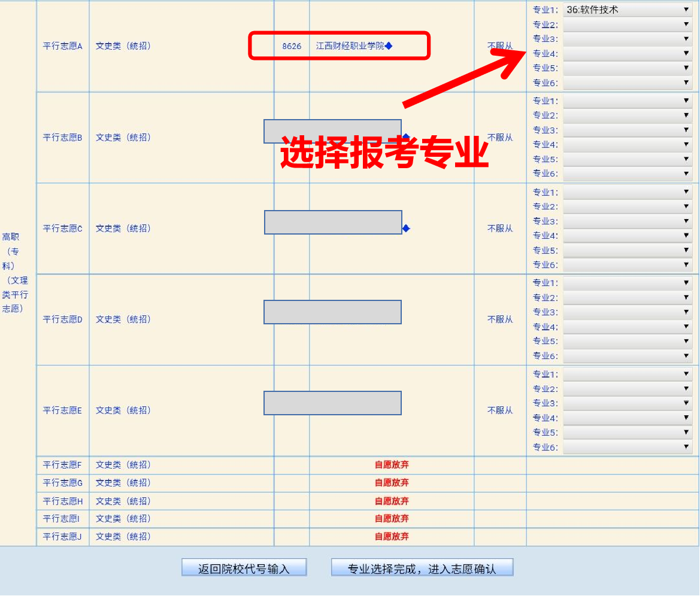Viewport: 700px width, 596px height.
Task: Click the gray school box in 平行志愿E
Action: [332, 403]
